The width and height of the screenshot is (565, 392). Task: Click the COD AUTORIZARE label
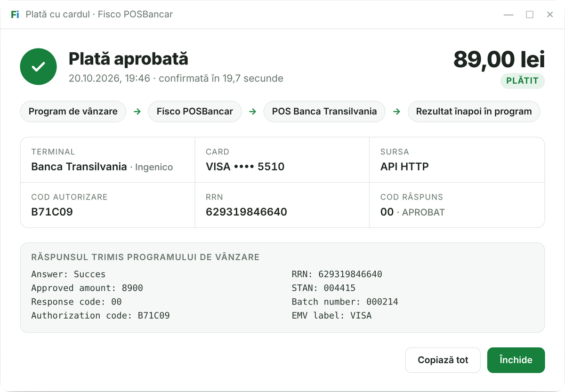[69, 197]
